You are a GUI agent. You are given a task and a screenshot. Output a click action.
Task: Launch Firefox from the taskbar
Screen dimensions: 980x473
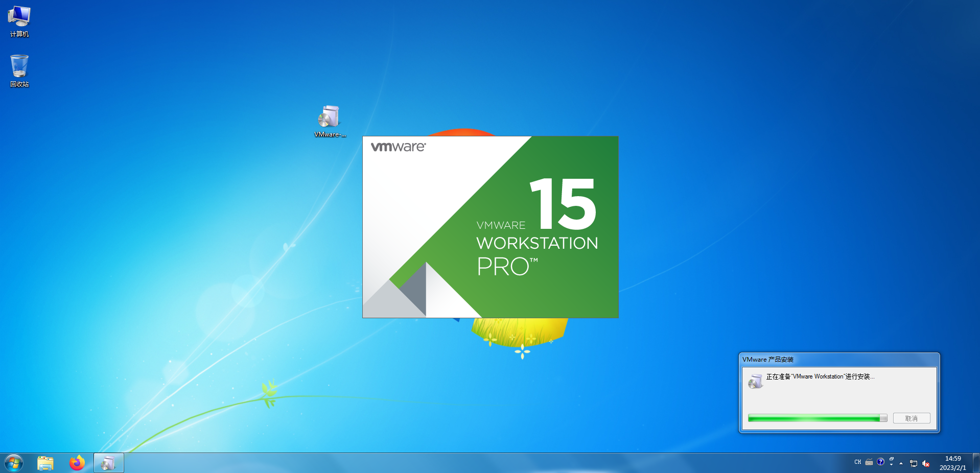pyautogui.click(x=77, y=463)
